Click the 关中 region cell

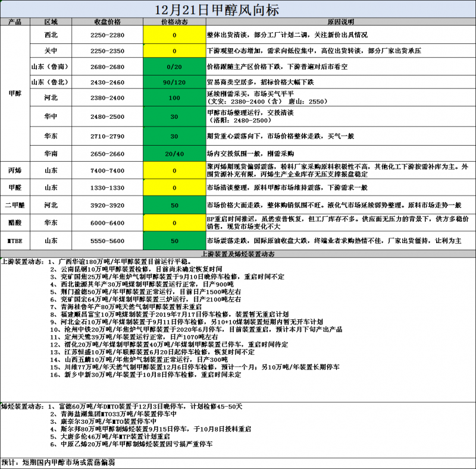coord(51,51)
